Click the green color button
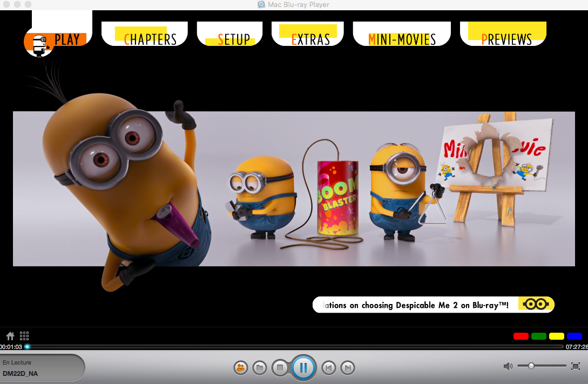 pyautogui.click(x=539, y=336)
